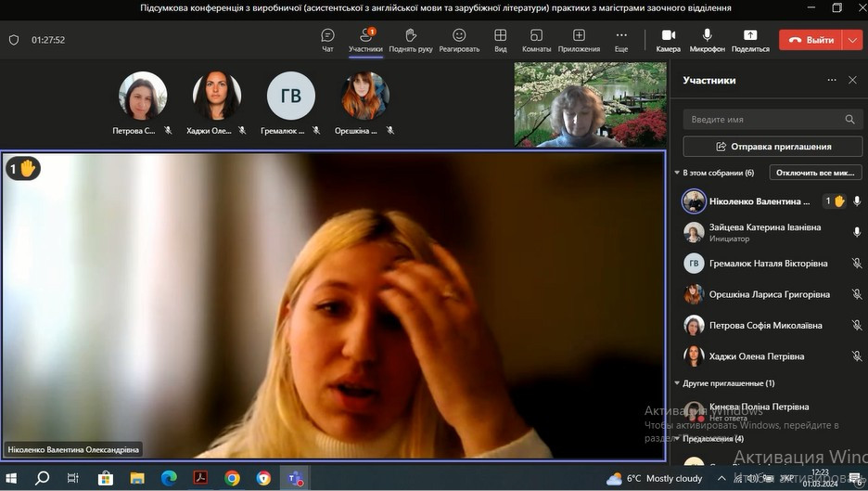Toggle microphone for Зайцева Катерина Іванівна
The image size is (868, 491).
tap(857, 232)
